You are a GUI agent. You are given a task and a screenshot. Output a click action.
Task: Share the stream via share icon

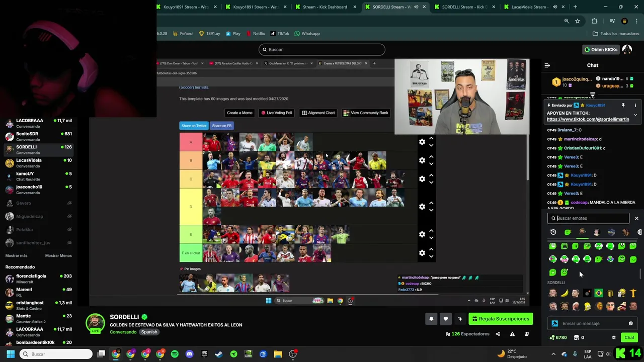pyautogui.click(x=498, y=334)
